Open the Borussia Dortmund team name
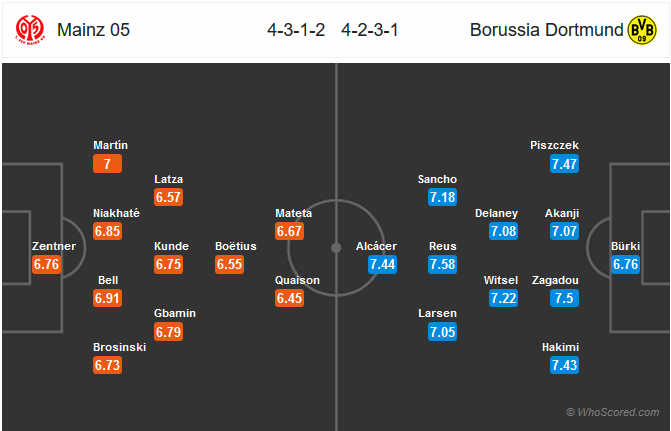This screenshot has width=671, height=431. [546, 30]
